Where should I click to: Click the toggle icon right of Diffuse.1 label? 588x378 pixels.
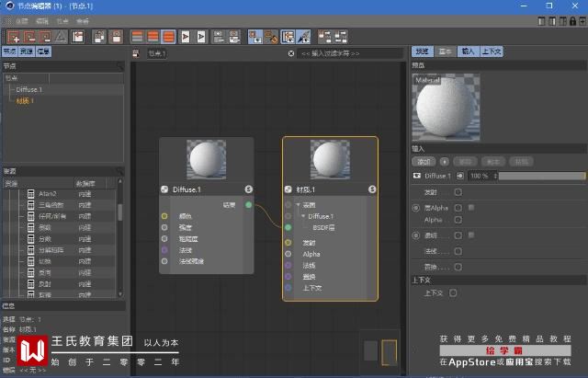[x=459, y=176]
